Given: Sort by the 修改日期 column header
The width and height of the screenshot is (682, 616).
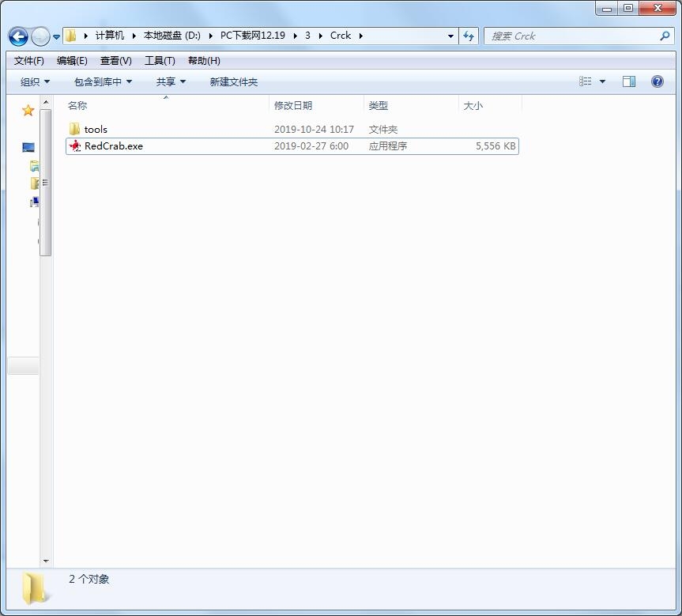Looking at the screenshot, I should tap(293, 105).
